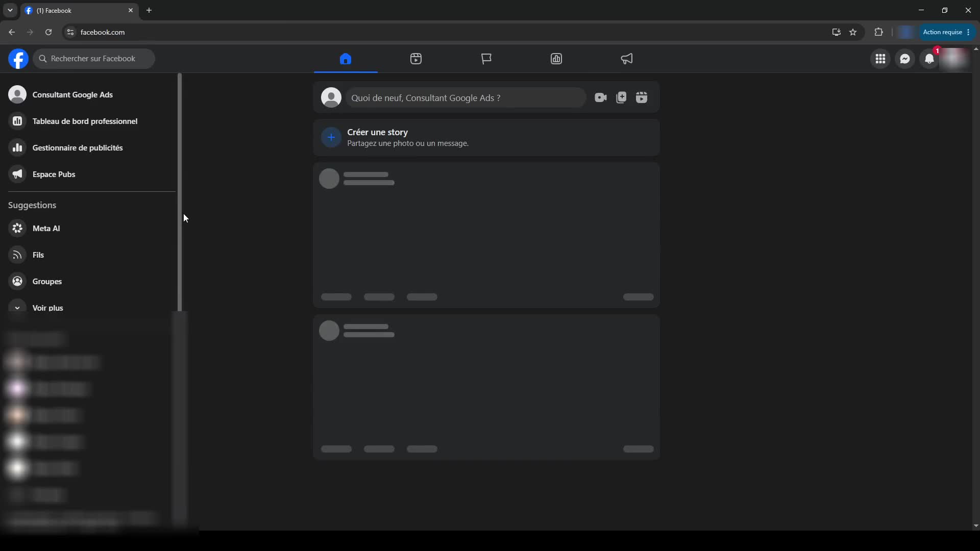
Task: Go back with browser back arrow
Action: (12, 32)
